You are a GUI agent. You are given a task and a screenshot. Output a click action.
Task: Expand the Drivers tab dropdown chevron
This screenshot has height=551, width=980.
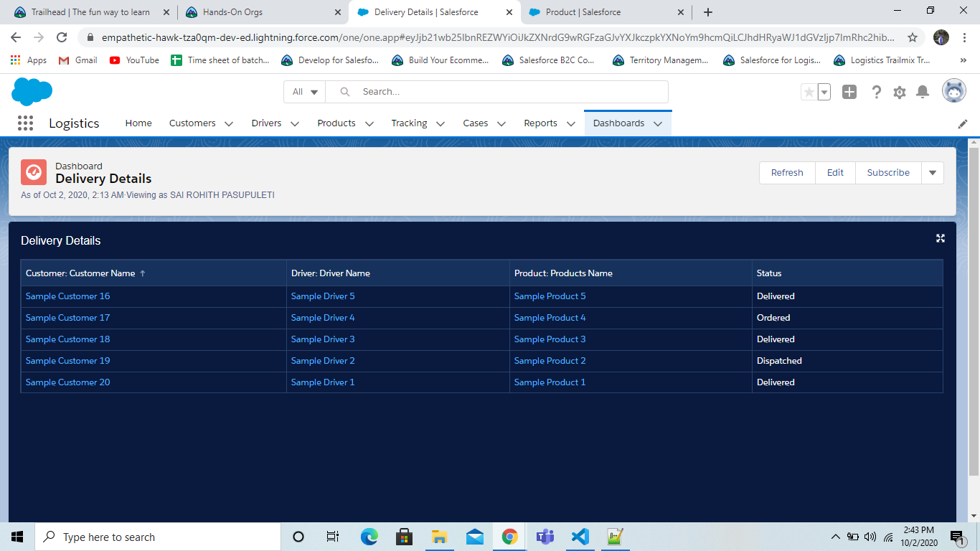[295, 123]
